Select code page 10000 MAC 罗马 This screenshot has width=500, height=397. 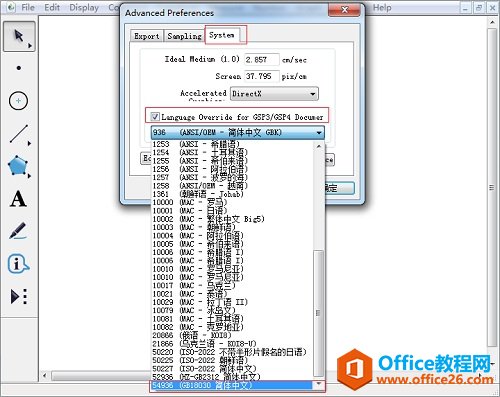tap(232, 202)
